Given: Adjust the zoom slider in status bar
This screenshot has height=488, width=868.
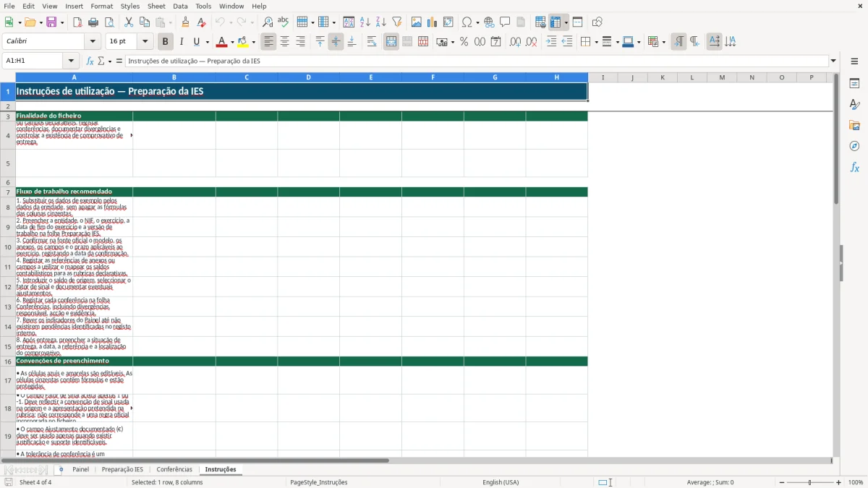Looking at the screenshot, I should 810,482.
